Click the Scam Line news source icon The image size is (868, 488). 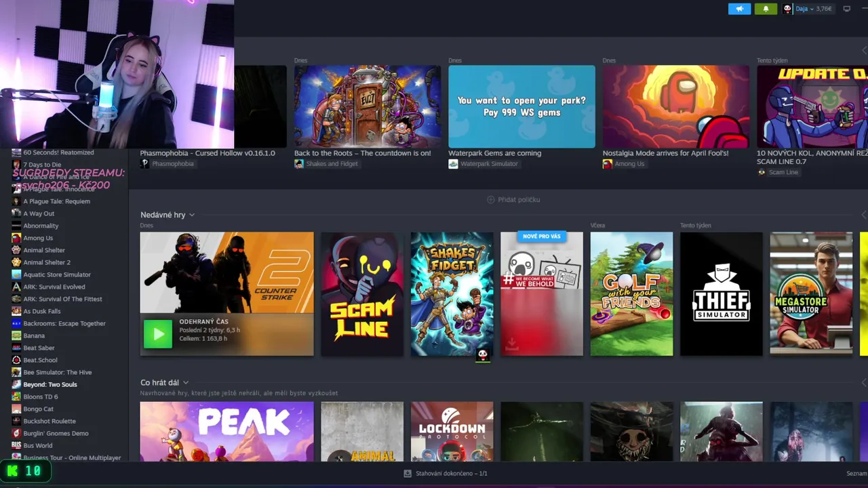point(762,172)
